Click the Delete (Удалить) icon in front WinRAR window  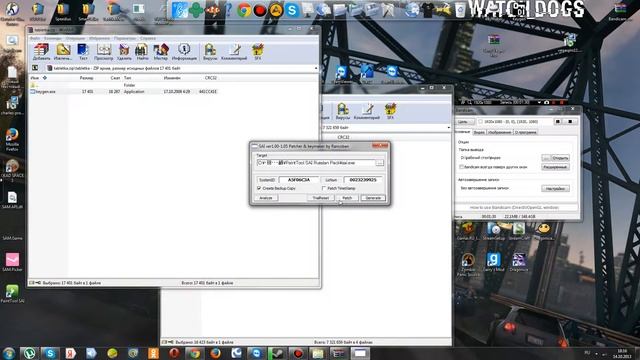point(124,52)
